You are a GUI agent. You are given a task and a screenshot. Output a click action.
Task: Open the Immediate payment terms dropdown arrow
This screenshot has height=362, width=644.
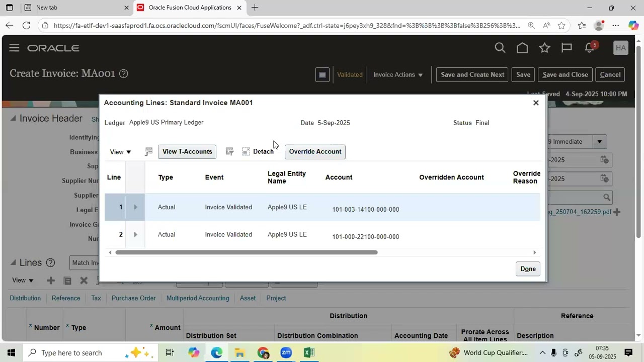599,141
